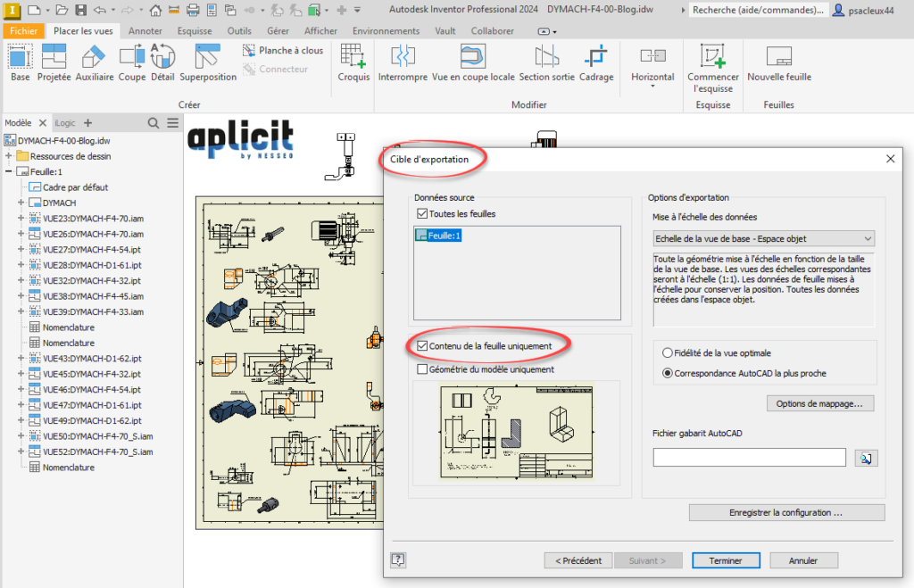
Task: Open Options de mappage
Action: click(x=820, y=403)
